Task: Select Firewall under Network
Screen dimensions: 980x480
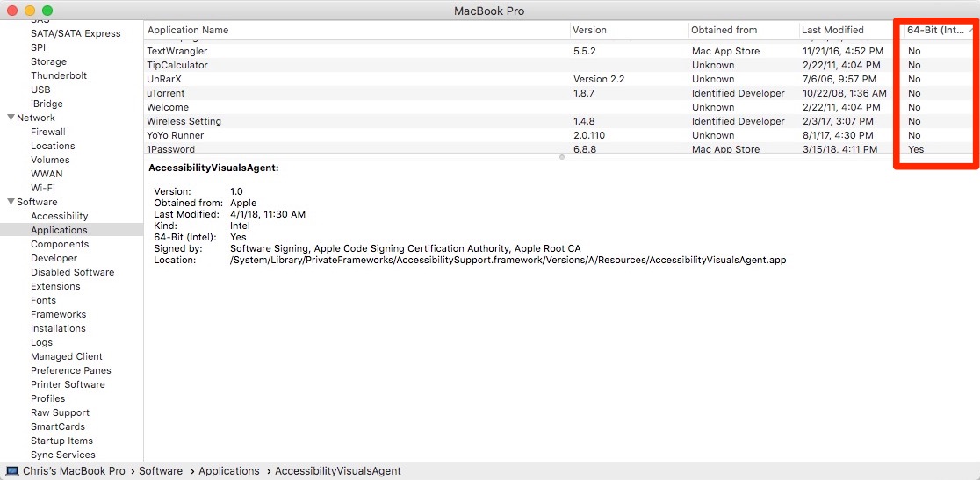Action: 48,132
